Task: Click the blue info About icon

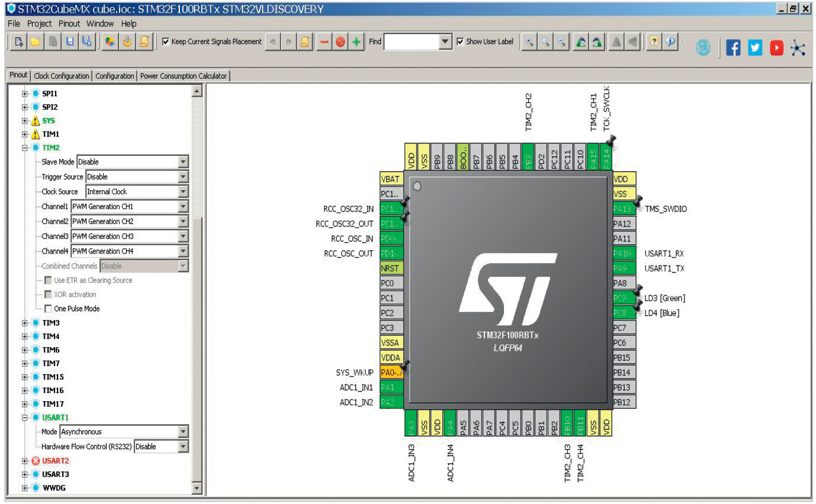Action: coord(671,42)
